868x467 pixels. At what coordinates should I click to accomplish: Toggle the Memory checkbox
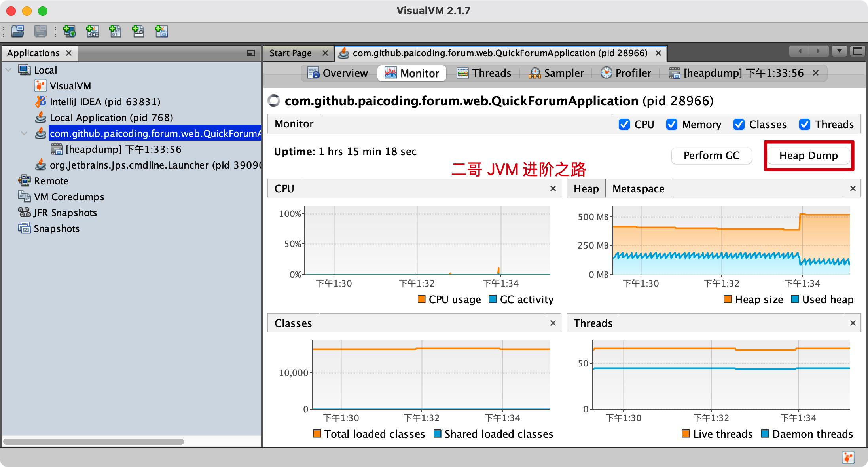click(x=671, y=124)
